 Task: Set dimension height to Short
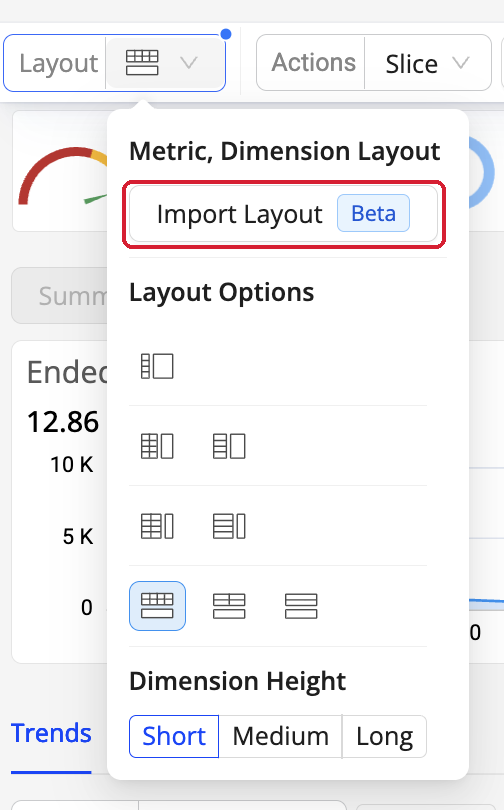click(x=174, y=736)
